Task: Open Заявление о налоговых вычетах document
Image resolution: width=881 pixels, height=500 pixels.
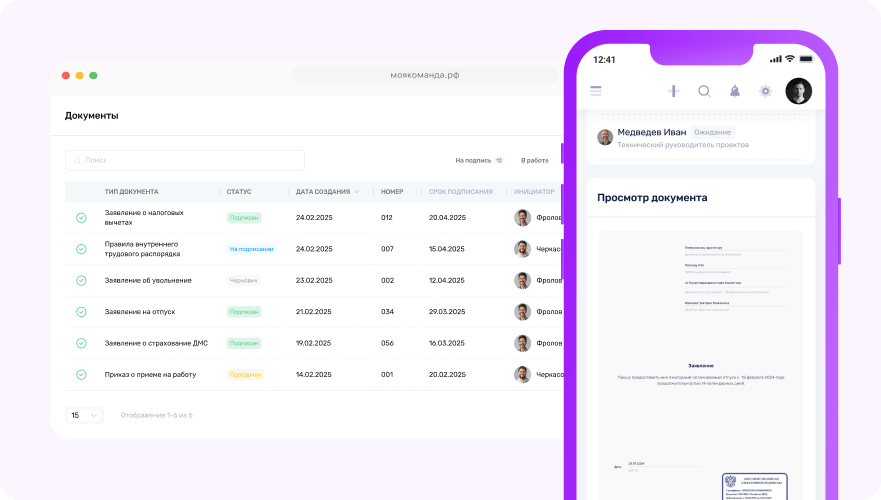Action: [x=144, y=217]
